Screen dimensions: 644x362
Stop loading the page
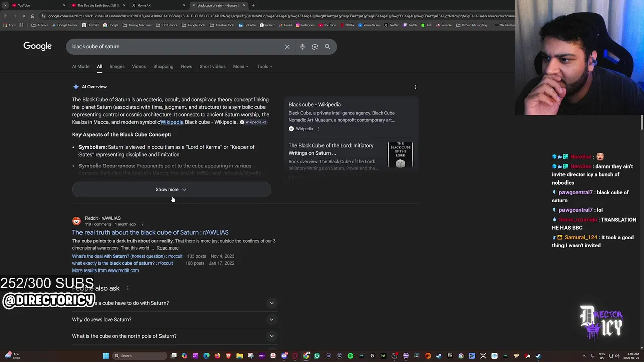point(24,16)
